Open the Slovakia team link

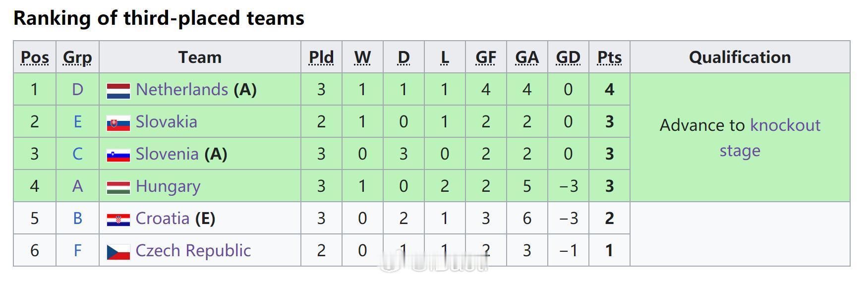[167, 122]
